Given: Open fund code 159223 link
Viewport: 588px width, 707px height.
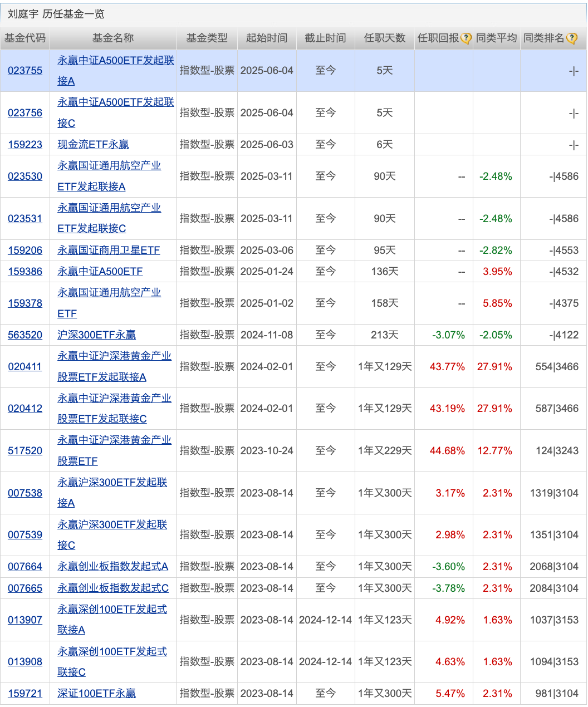Looking at the screenshot, I should pyautogui.click(x=25, y=145).
